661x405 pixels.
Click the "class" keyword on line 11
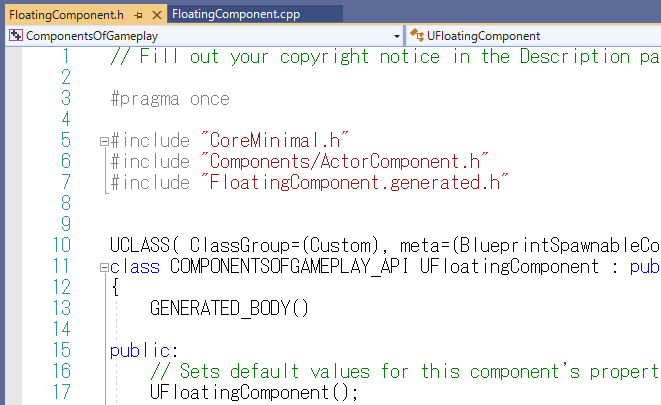pyautogui.click(x=135, y=267)
